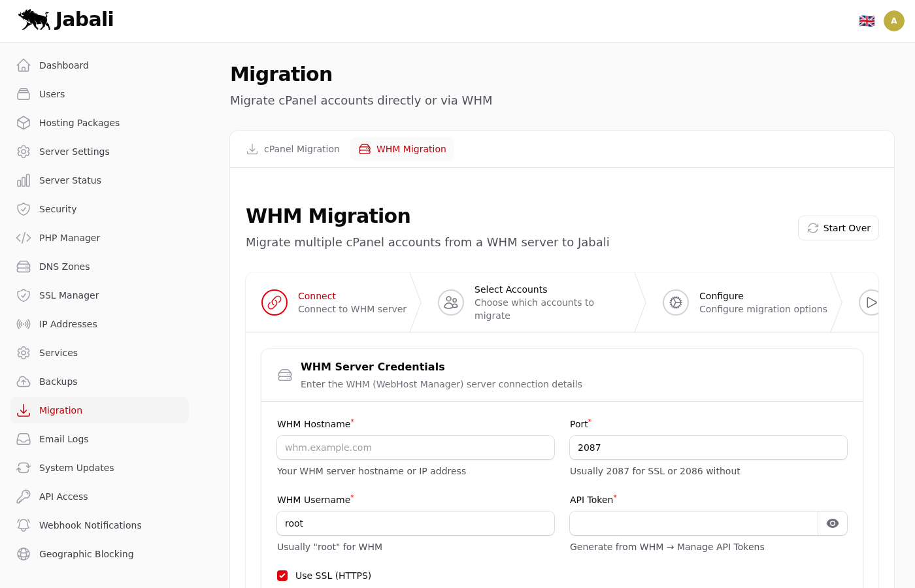Focus the WHM Hostname input field

[416, 448]
